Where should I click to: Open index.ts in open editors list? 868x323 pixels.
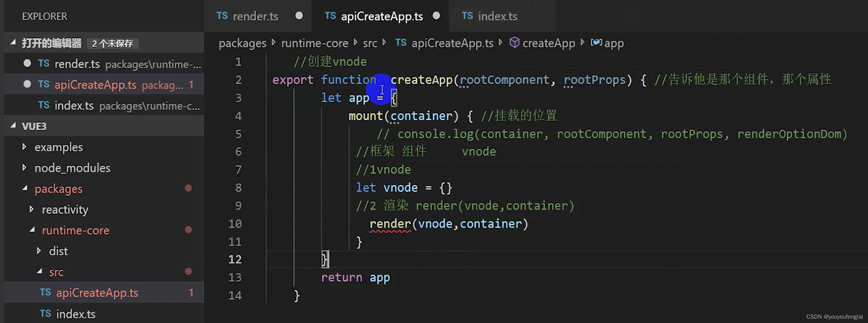[x=104, y=105]
